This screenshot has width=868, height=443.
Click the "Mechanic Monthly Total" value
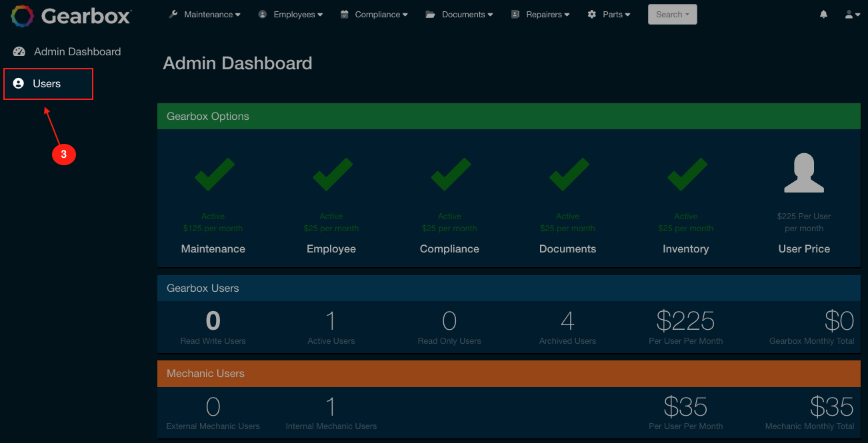pos(832,406)
